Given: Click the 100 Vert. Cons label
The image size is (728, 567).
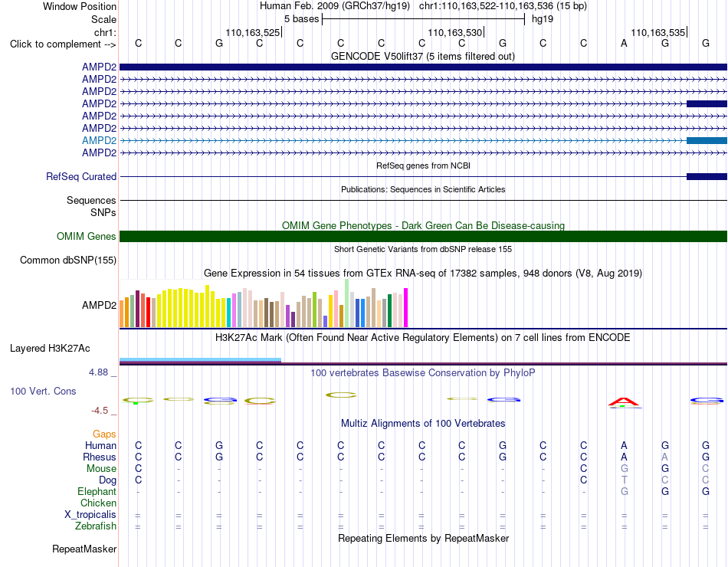Looking at the screenshot, I should [43, 391].
